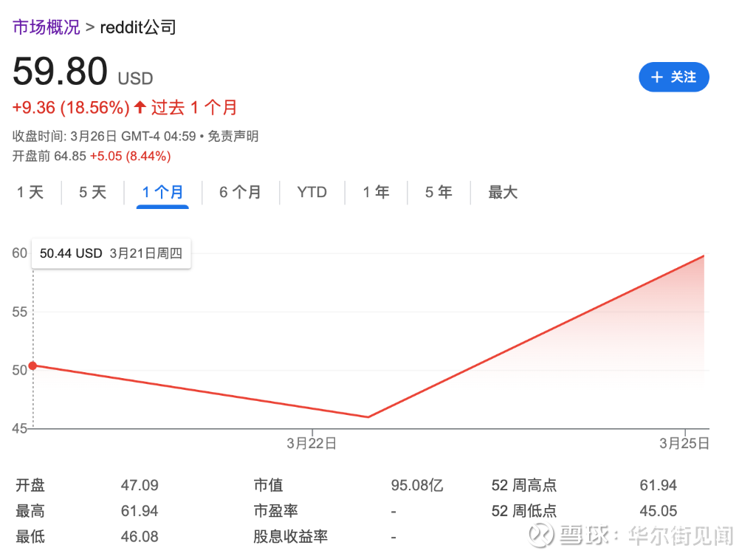756x559 pixels.
Task: Select the 1 个月 time range tab
Action: (162, 193)
